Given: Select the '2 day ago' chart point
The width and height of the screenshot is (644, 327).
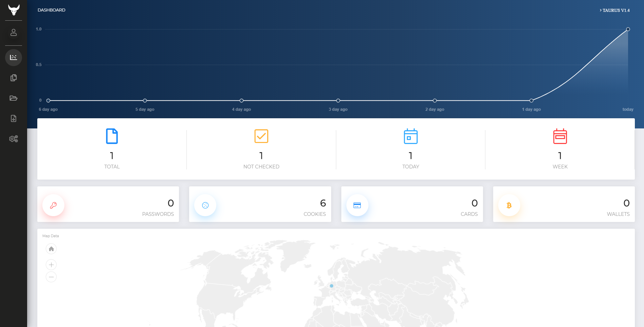Looking at the screenshot, I should pyautogui.click(x=435, y=101).
